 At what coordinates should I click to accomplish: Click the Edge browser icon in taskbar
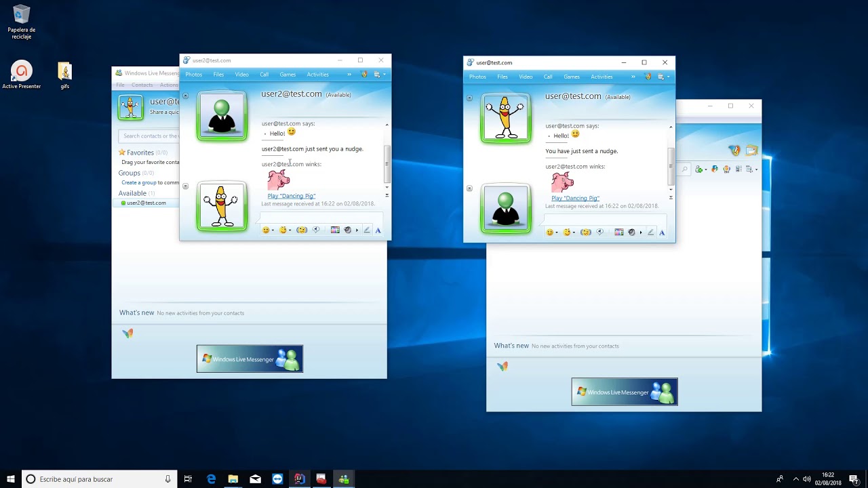[x=211, y=479]
